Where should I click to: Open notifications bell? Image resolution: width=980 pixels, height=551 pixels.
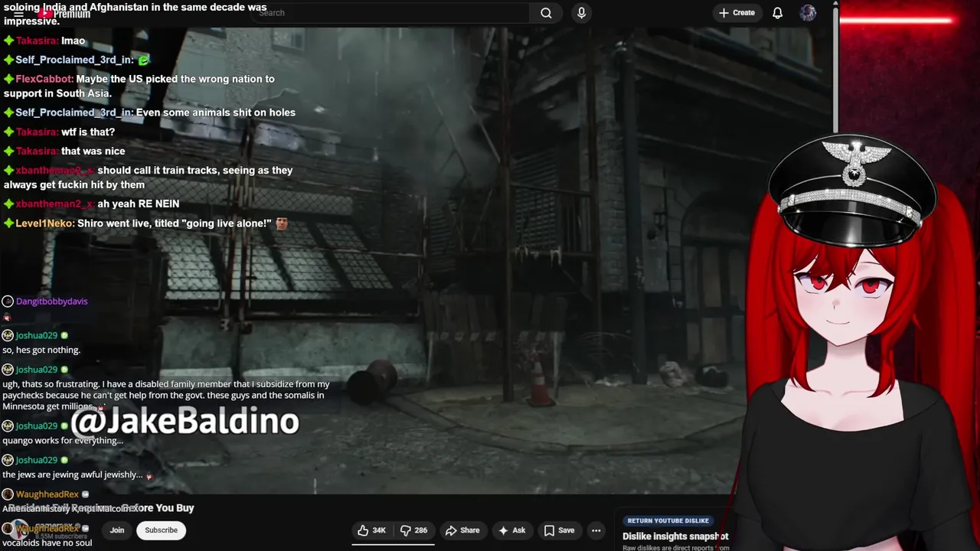pyautogui.click(x=777, y=13)
